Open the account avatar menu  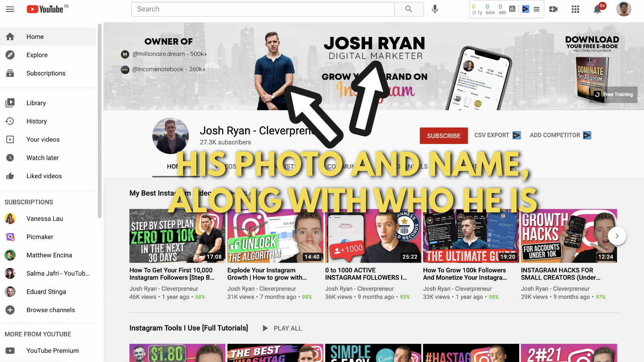click(x=624, y=9)
